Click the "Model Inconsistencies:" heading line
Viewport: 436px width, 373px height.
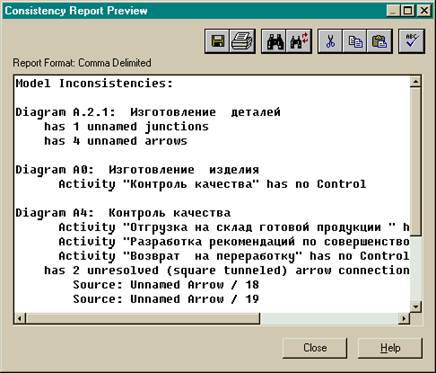tap(94, 83)
